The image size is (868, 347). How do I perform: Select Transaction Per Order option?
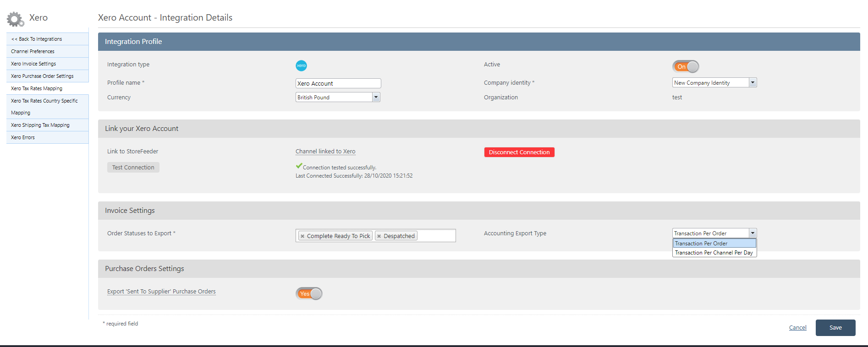[x=714, y=244]
